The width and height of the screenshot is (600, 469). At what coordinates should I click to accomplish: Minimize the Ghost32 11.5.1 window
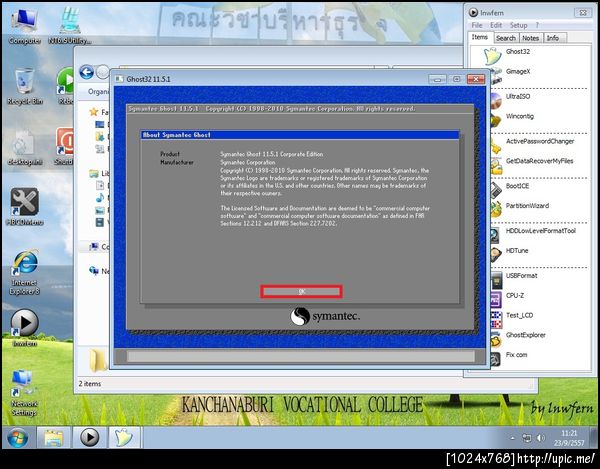click(x=437, y=79)
